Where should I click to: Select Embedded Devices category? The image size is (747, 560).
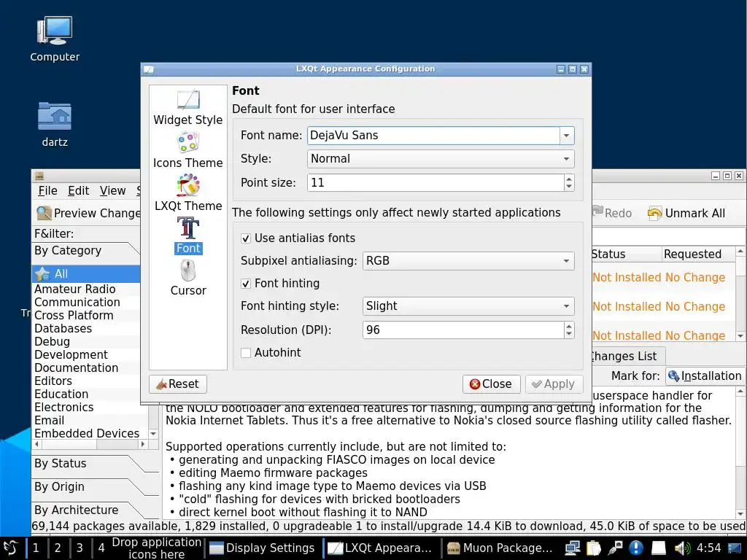(x=87, y=433)
